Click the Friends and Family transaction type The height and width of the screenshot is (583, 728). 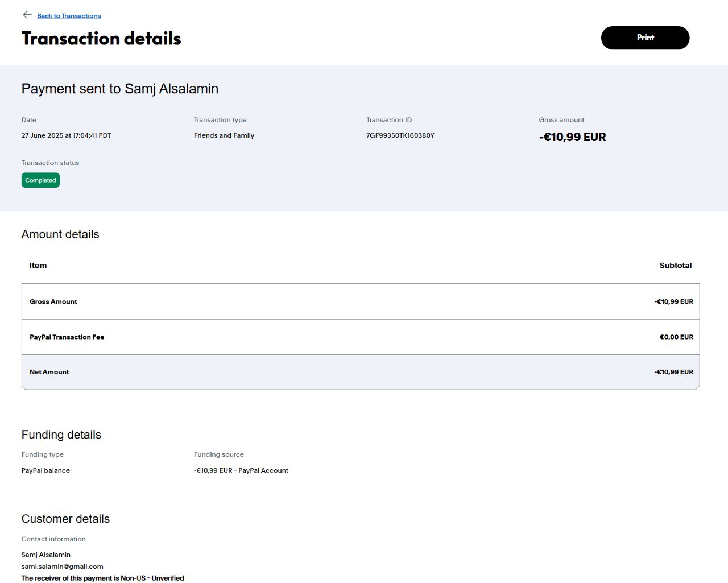(224, 135)
